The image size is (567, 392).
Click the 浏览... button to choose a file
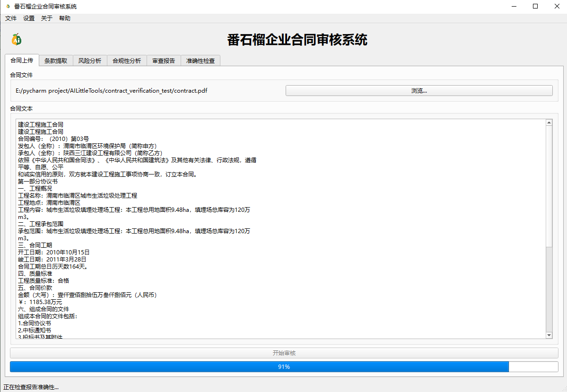(x=419, y=90)
